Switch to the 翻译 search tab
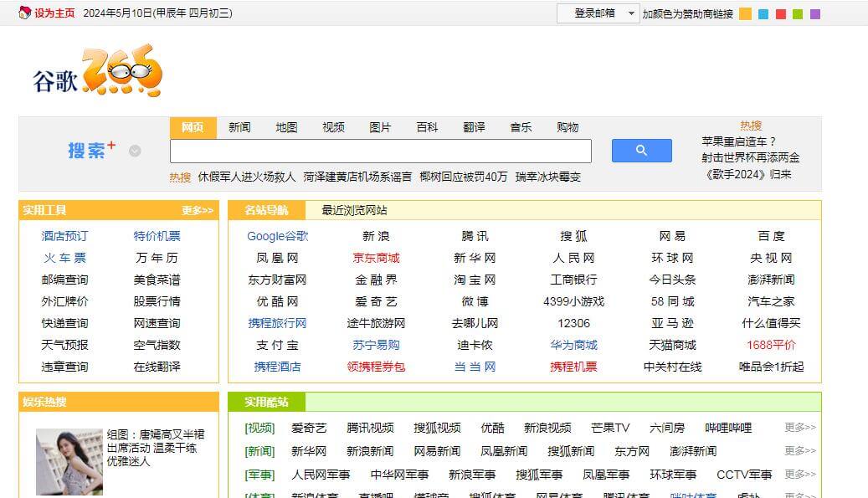 pos(474,127)
